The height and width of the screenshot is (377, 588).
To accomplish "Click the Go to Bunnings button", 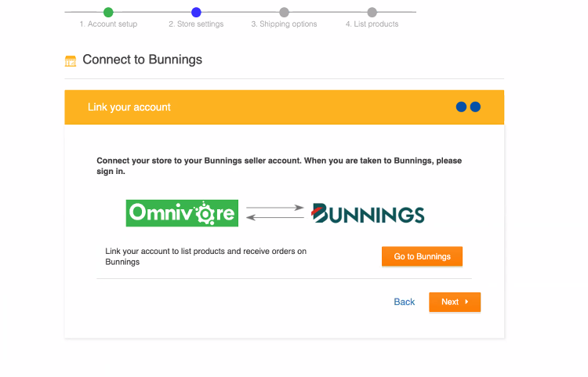I will pyautogui.click(x=422, y=256).
